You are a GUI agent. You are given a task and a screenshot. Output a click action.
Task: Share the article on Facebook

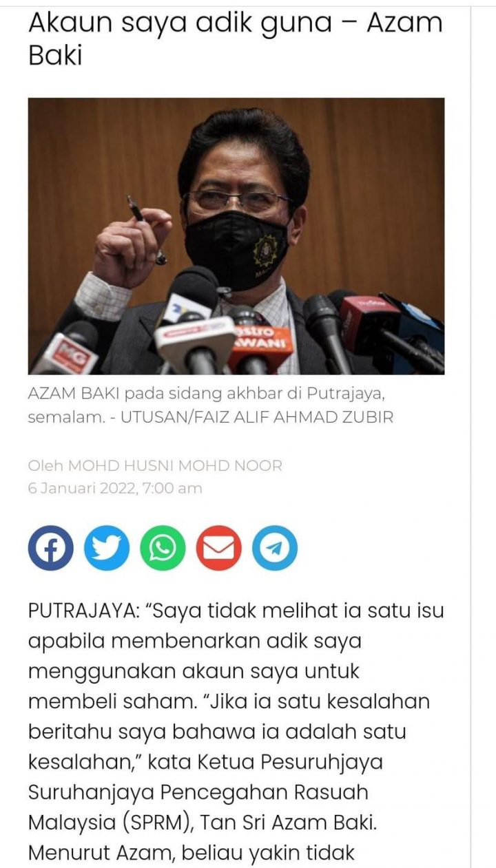[x=50, y=548]
